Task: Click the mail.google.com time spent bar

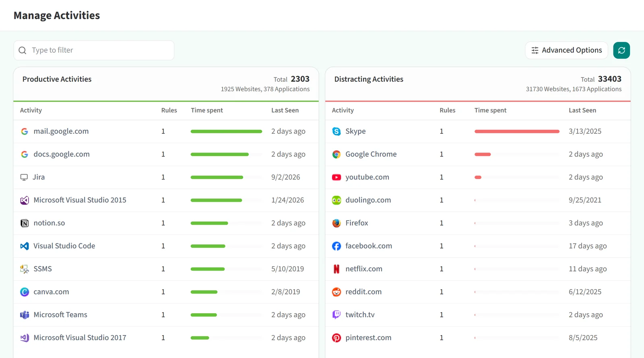Action: point(226,131)
